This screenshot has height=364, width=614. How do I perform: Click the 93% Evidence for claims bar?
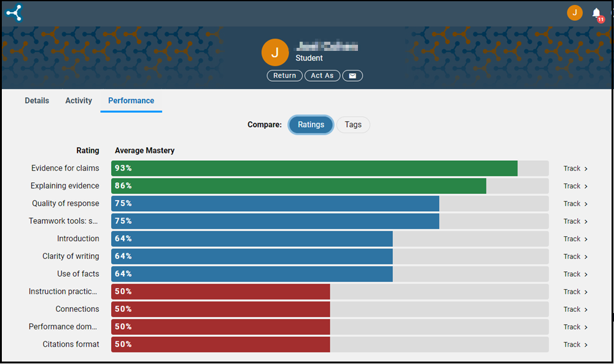[x=314, y=168]
